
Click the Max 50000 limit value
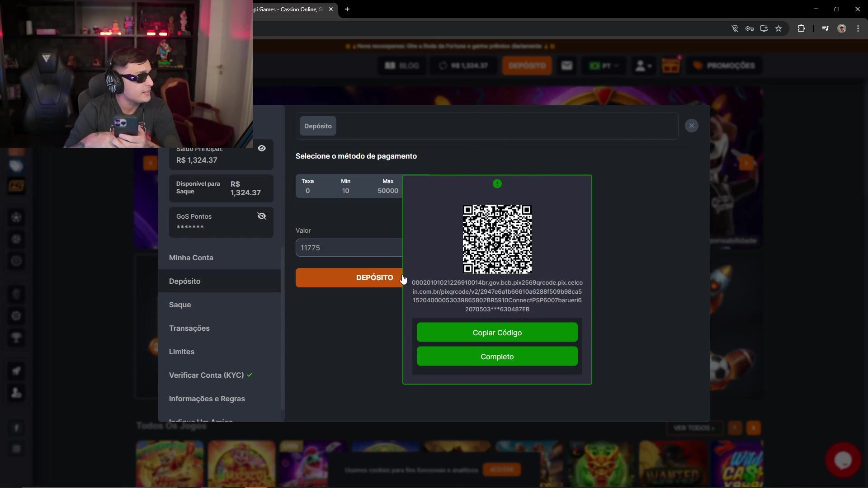click(x=388, y=191)
